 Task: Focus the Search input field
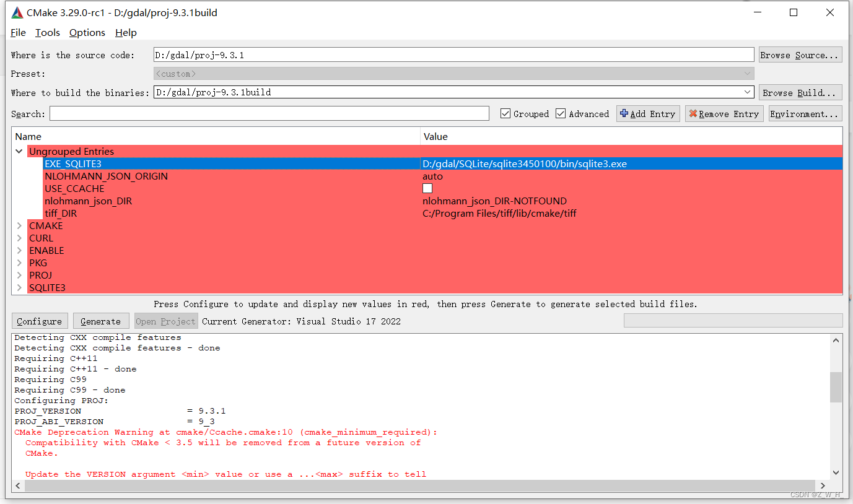[269, 114]
